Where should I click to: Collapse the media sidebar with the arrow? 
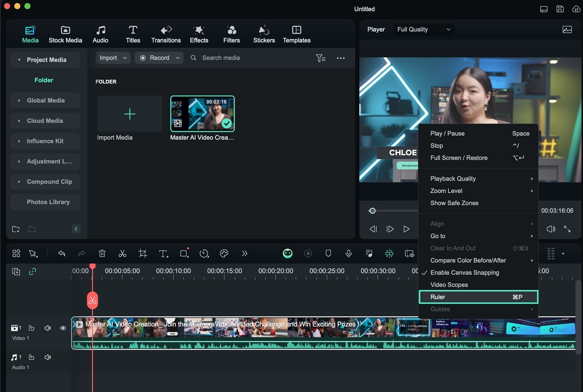click(x=76, y=229)
